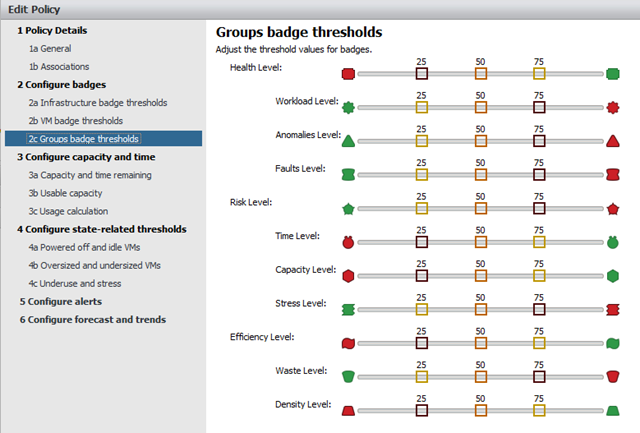Open 4b Oversized and undersized VMs
Image resolution: width=640 pixels, height=433 pixels.
point(94,265)
